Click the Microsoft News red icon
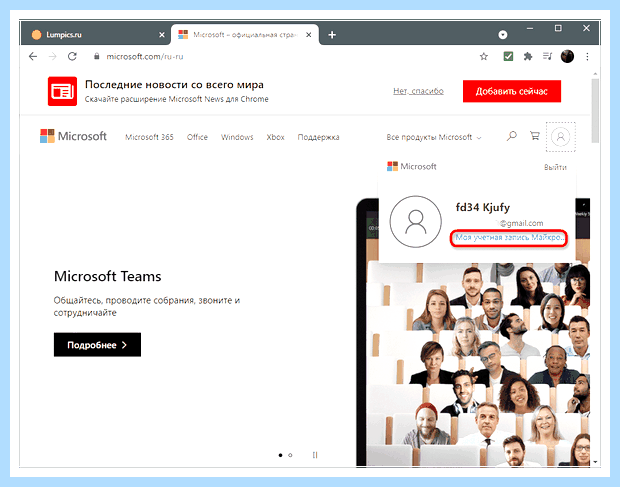Image resolution: width=620 pixels, height=487 pixels. pos(62,91)
